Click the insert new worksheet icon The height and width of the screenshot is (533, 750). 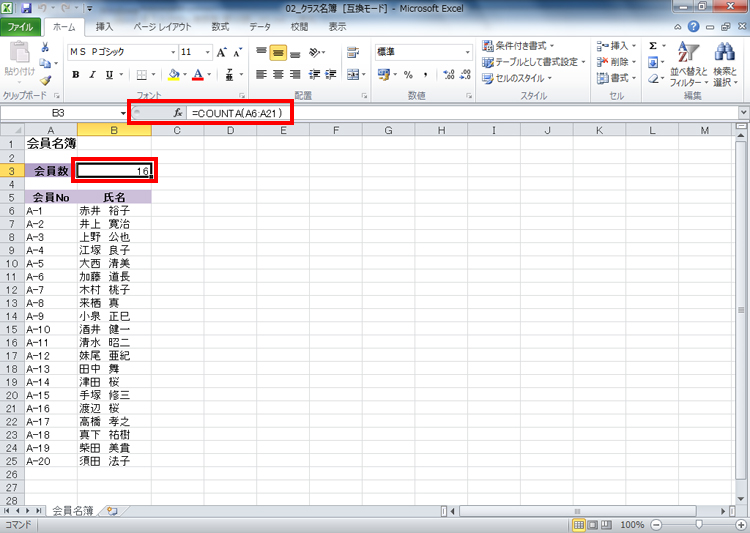click(x=112, y=511)
